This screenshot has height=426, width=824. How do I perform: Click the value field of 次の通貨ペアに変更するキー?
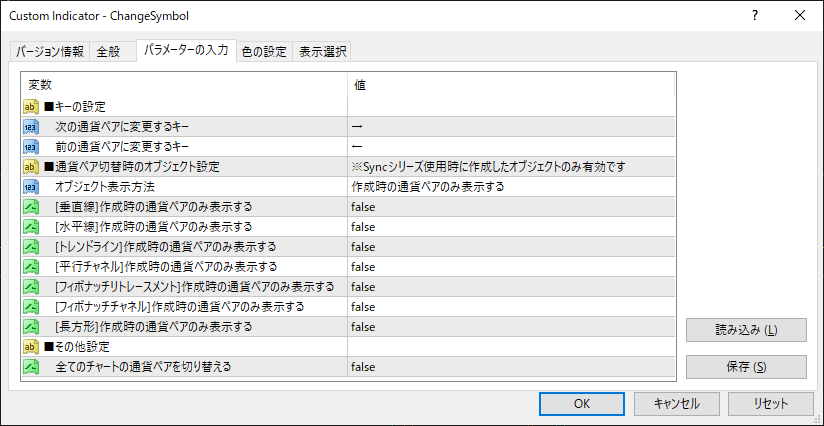510,126
